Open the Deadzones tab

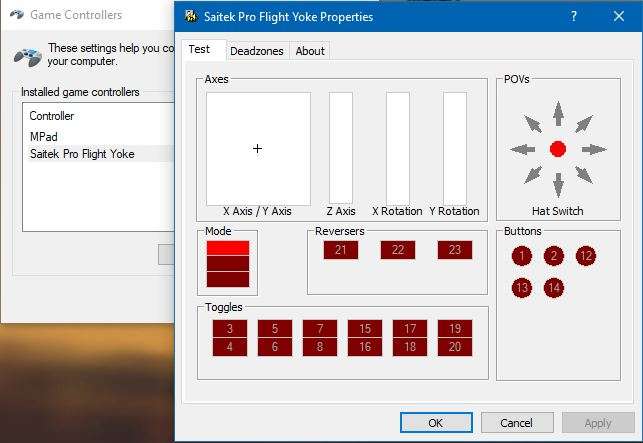(257, 51)
